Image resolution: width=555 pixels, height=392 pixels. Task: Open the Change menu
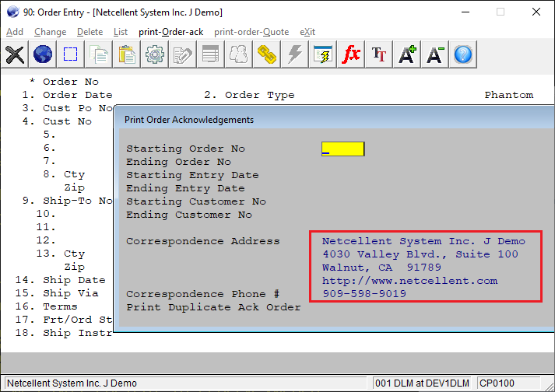51,32
